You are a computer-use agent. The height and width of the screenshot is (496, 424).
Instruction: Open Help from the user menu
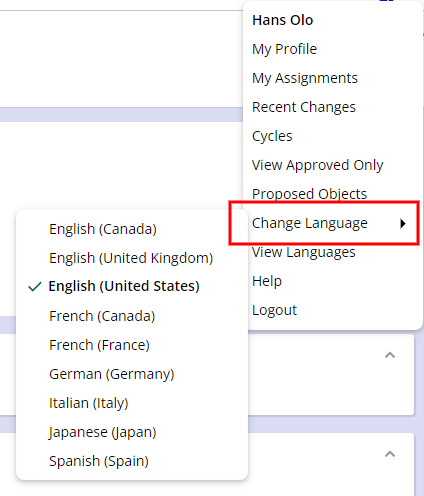coord(267,281)
